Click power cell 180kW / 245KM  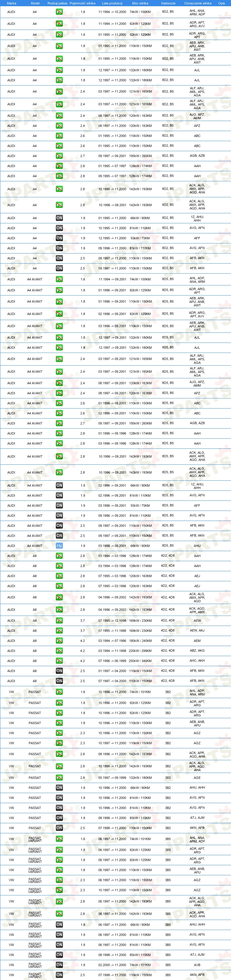point(140,641)
